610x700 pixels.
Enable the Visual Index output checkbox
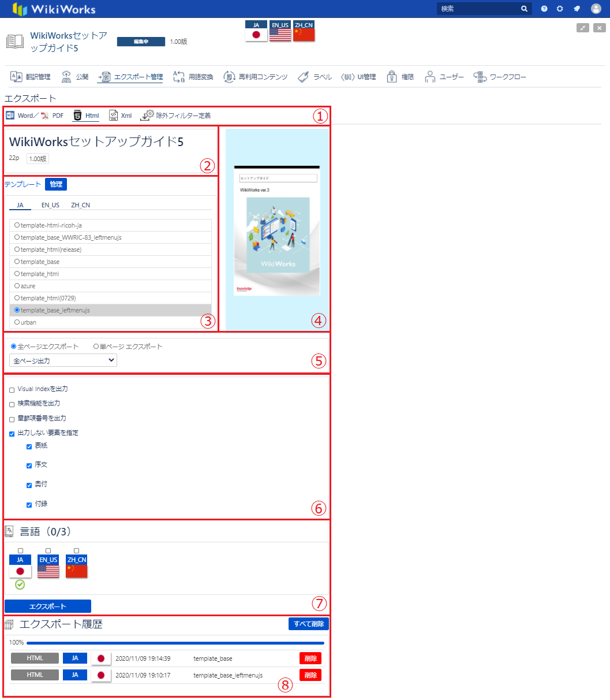pyautogui.click(x=12, y=390)
